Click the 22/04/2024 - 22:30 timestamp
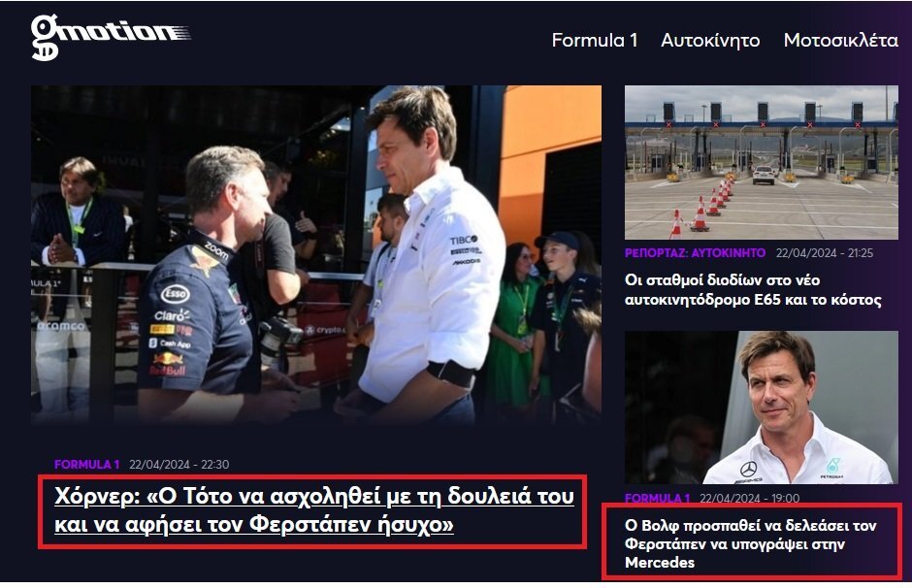The image size is (912, 588). (179, 464)
